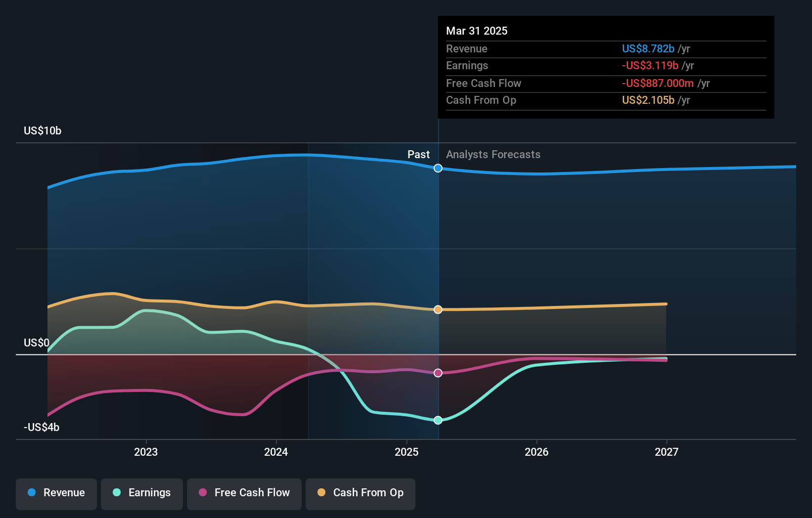The height and width of the screenshot is (518, 812).
Task: Click the -US$4b y-axis label
Action: (42, 427)
